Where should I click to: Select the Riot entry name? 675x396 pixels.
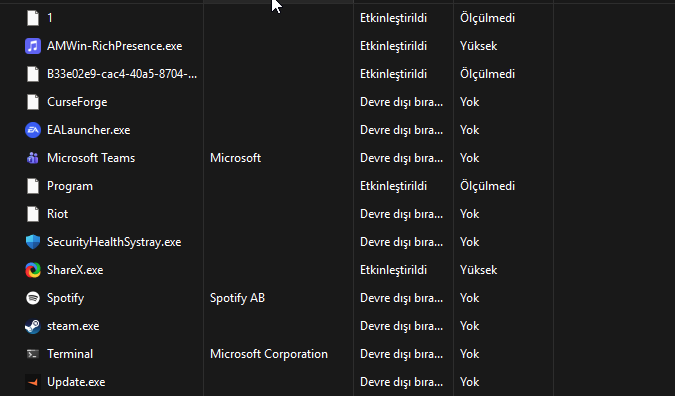click(x=57, y=214)
